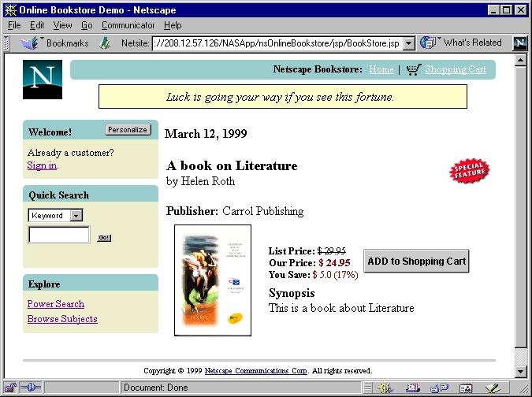The image size is (532, 397).
Task: Click the online/offline connection plug icon
Action: 30,388
